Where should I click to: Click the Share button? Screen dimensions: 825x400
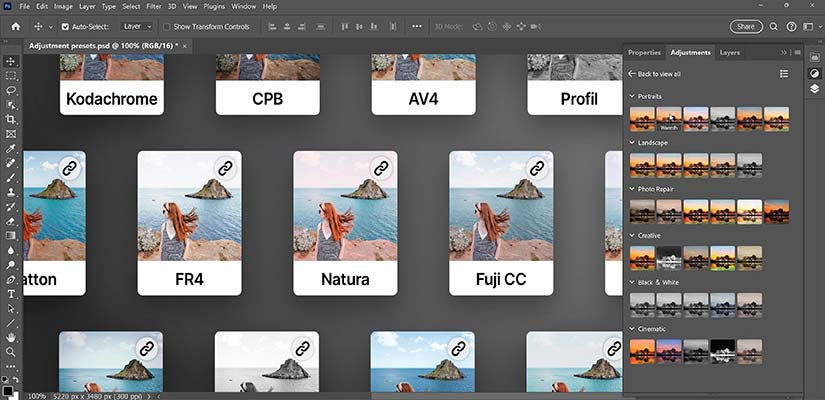pyautogui.click(x=746, y=26)
